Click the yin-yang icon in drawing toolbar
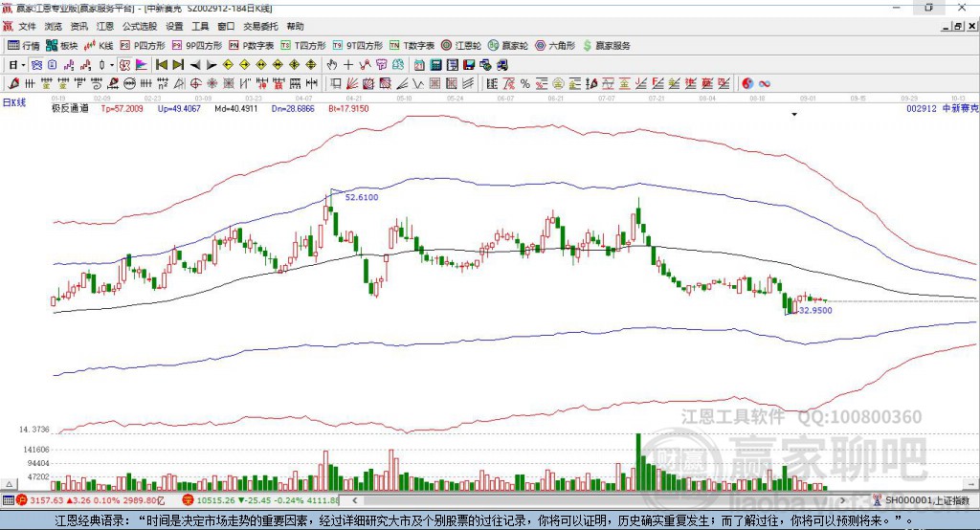980x530 pixels. [x=747, y=83]
